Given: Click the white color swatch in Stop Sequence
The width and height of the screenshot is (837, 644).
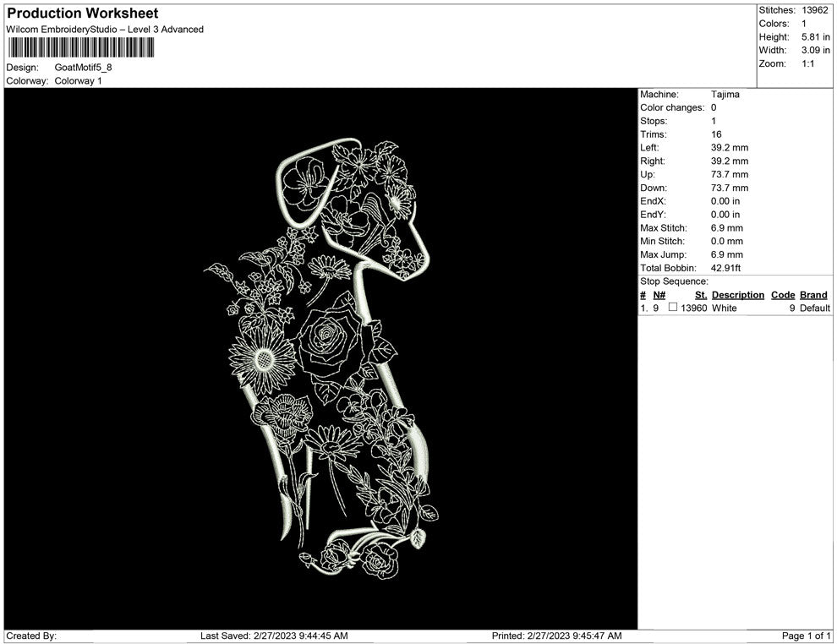Looking at the screenshot, I should point(673,308).
